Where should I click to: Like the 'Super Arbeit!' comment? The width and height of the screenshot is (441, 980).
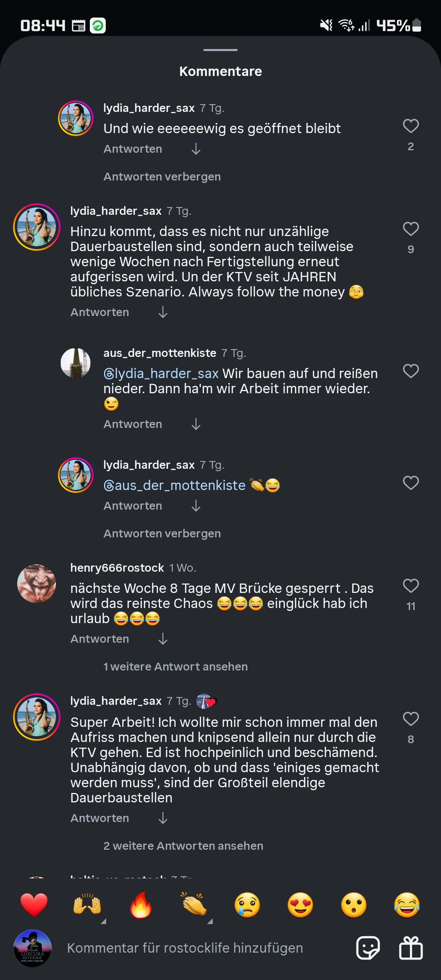(x=411, y=719)
